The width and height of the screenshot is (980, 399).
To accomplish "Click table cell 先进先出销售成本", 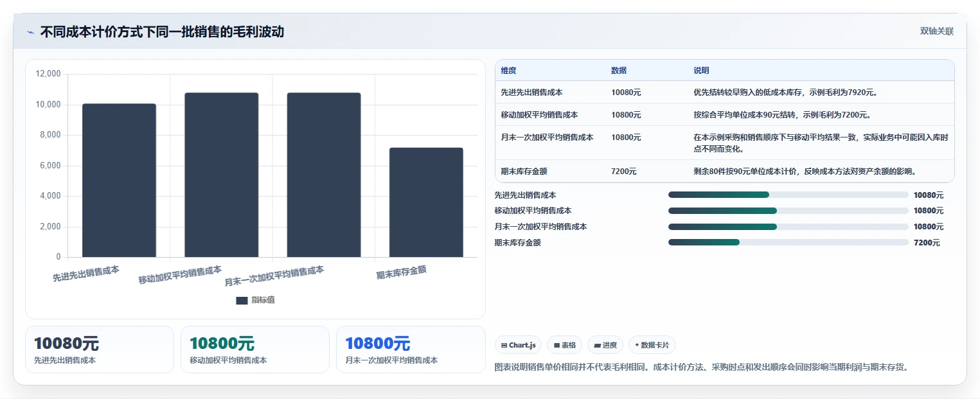I will click(x=531, y=93).
